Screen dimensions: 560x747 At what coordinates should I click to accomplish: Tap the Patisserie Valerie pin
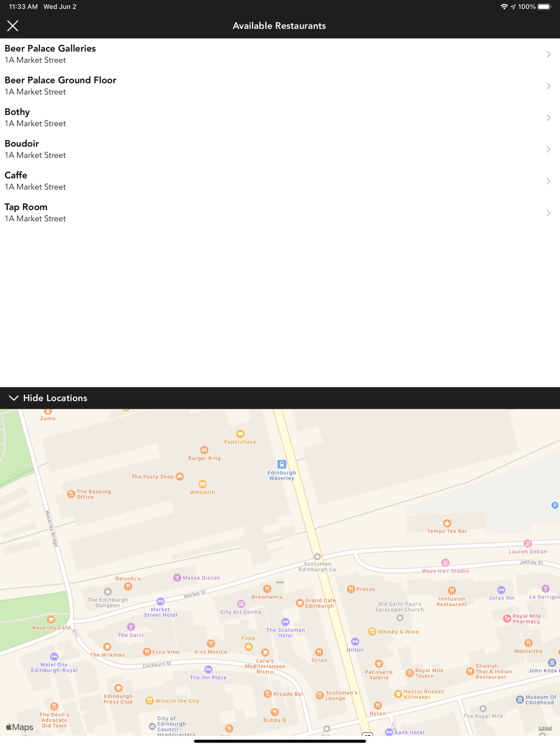pos(379,664)
